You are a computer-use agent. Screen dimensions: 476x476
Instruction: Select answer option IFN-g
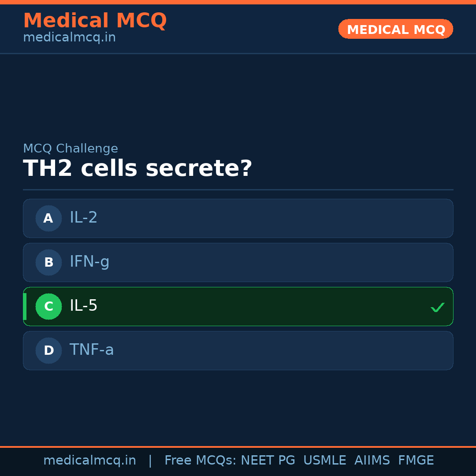pyautogui.click(x=238, y=262)
